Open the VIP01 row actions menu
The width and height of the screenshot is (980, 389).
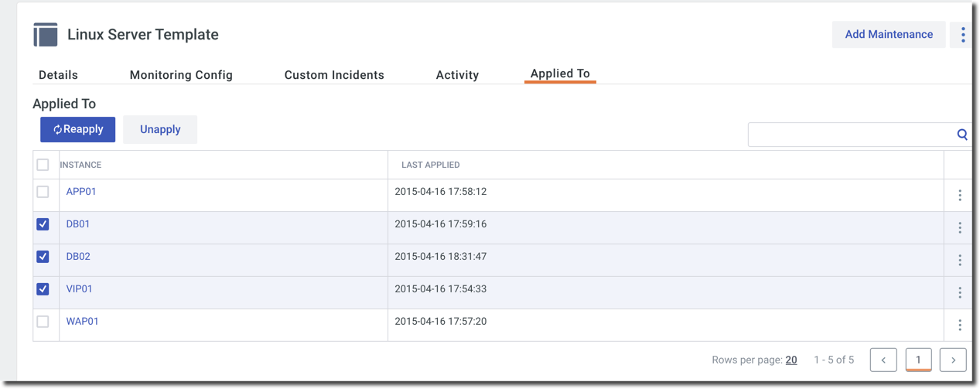[960, 293]
